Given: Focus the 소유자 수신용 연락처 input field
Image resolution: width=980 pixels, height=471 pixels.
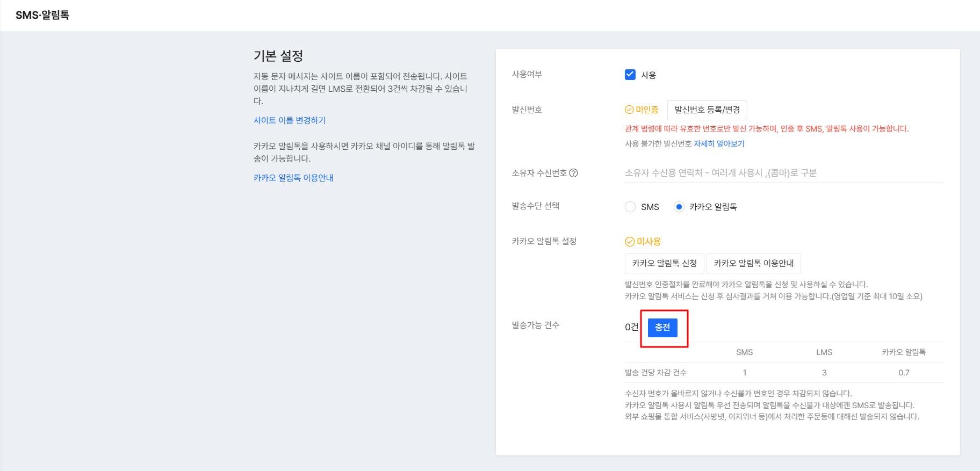Looking at the screenshot, I should click(x=784, y=173).
